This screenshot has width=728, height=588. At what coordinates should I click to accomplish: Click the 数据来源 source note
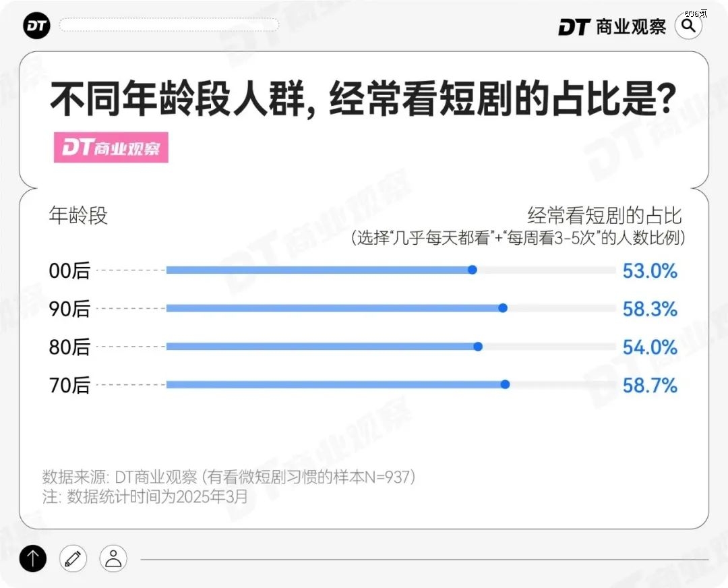229,477
